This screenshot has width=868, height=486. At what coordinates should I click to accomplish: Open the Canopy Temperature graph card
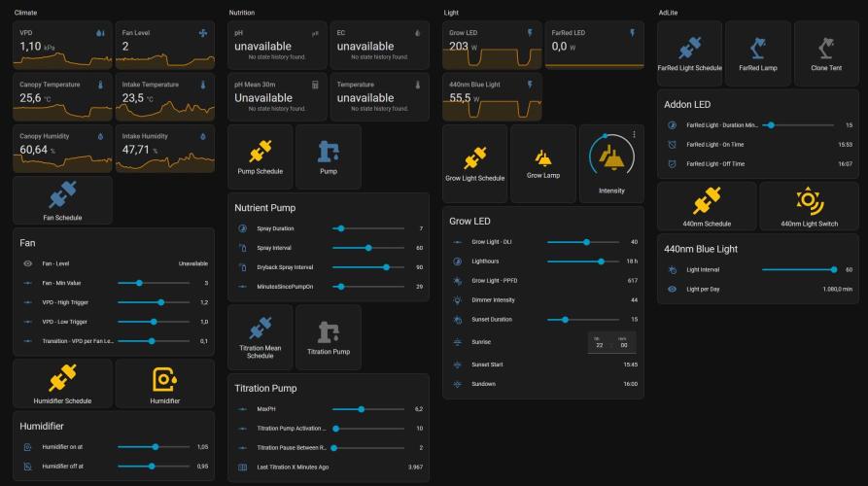(62, 97)
